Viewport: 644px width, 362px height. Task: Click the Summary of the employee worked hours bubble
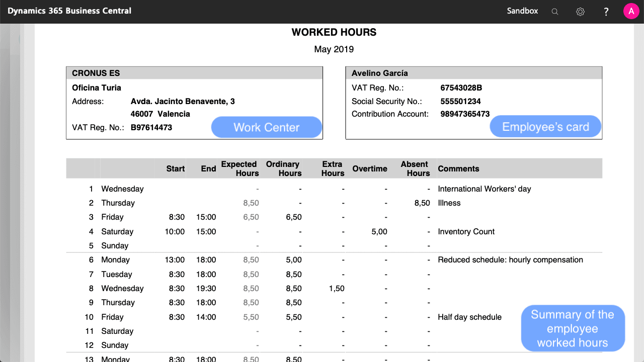click(x=573, y=328)
